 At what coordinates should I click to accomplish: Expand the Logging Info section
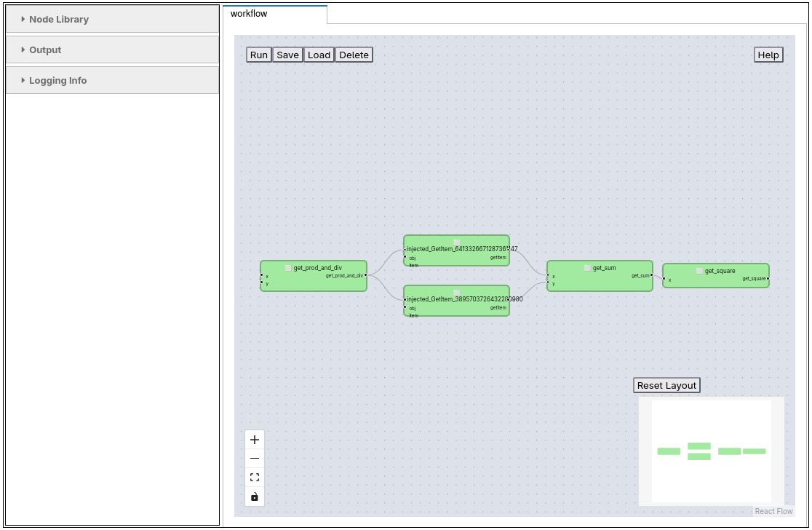click(112, 80)
